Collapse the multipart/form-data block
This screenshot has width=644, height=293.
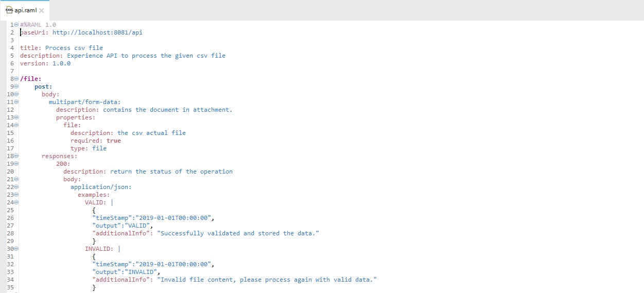click(16, 102)
